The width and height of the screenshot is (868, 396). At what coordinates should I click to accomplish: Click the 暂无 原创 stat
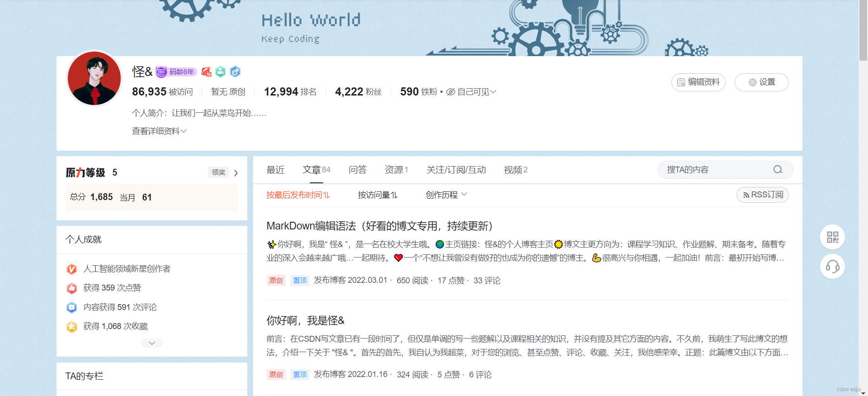tap(228, 92)
